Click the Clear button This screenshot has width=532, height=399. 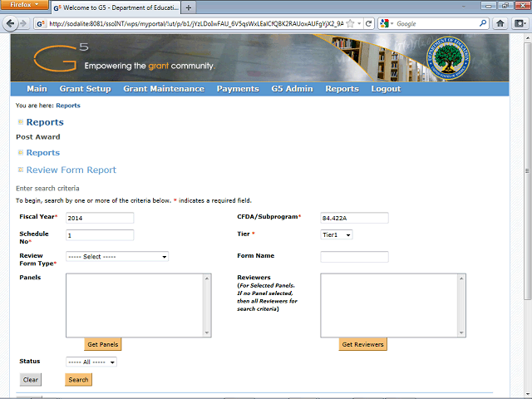pos(31,380)
